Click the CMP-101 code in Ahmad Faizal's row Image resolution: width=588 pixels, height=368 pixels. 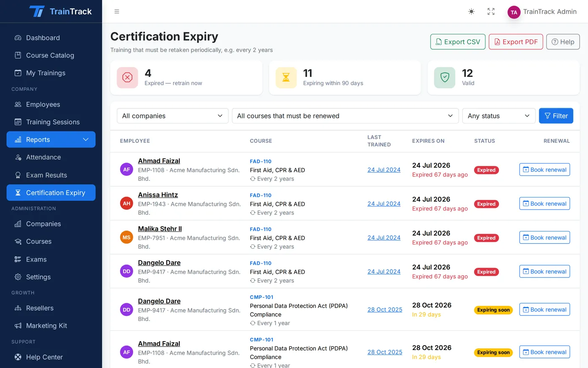(x=261, y=340)
